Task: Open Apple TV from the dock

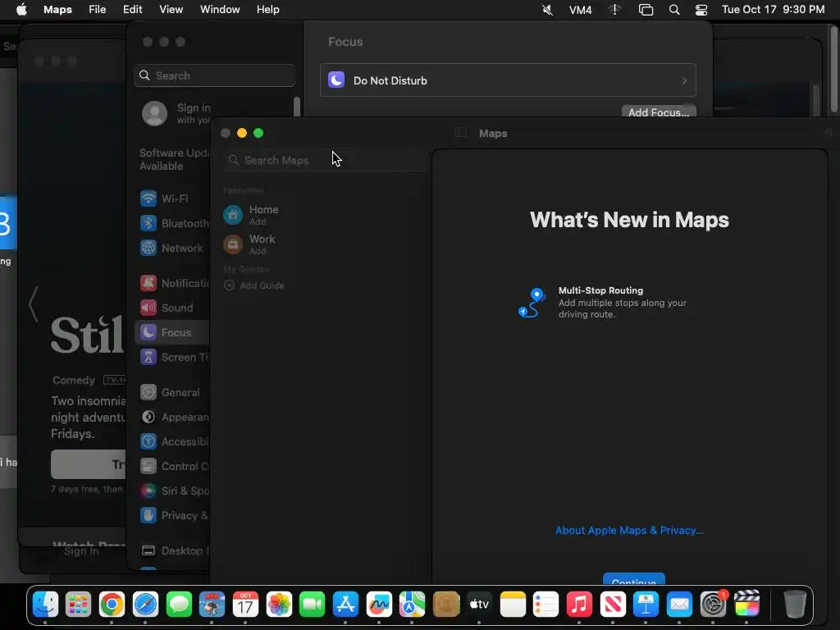Action: tap(479, 605)
